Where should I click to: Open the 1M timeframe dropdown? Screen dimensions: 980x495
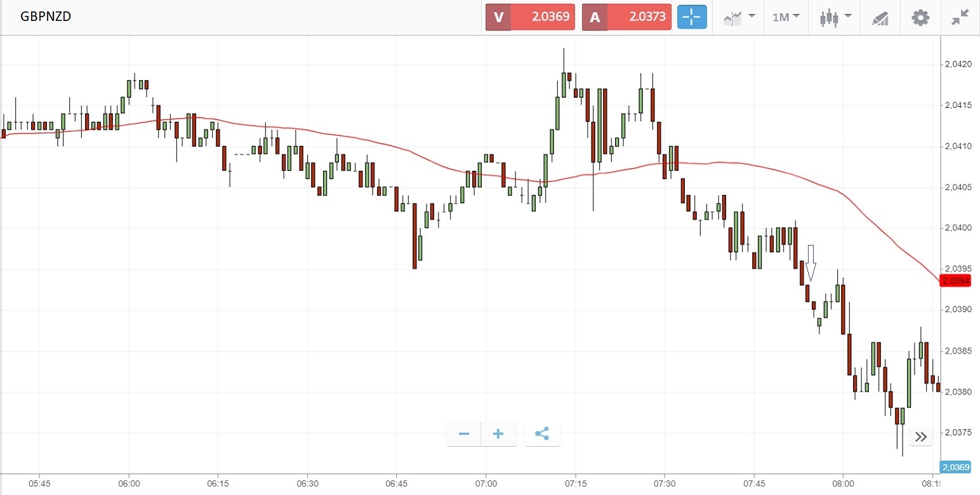click(x=786, y=17)
